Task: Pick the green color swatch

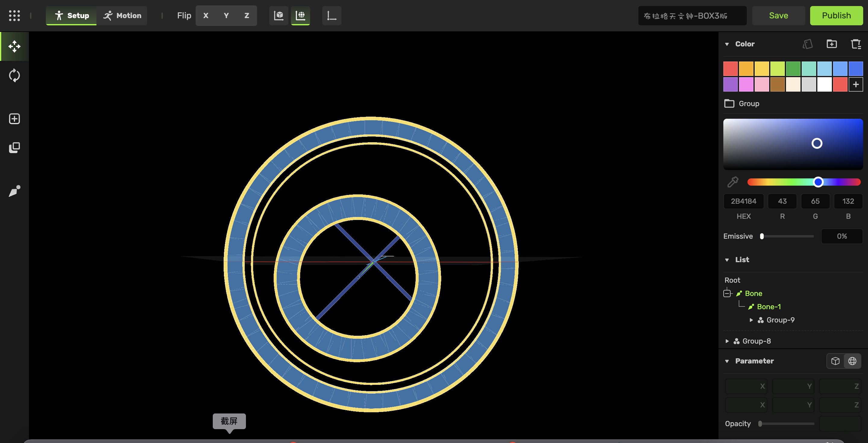Action: click(x=793, y=69)
